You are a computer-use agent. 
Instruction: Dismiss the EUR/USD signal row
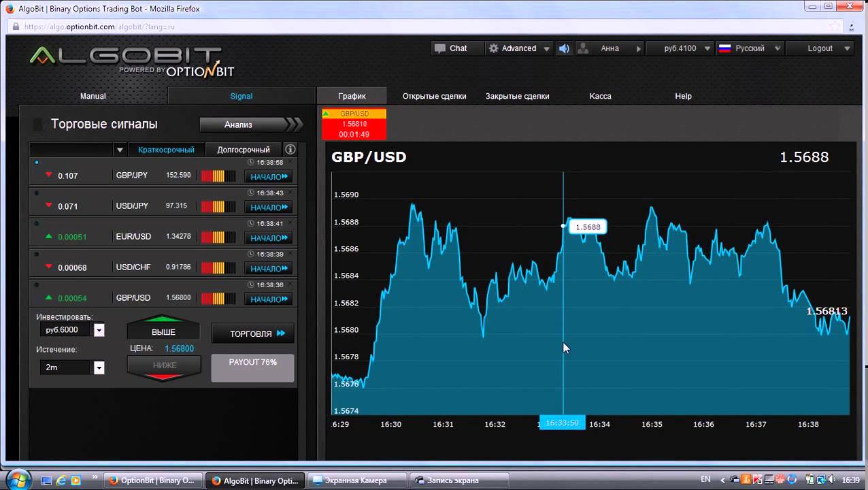point(290,223)
